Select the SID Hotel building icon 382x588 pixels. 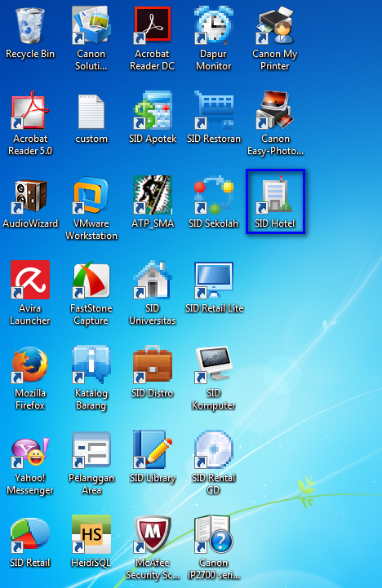coord(275,194)
